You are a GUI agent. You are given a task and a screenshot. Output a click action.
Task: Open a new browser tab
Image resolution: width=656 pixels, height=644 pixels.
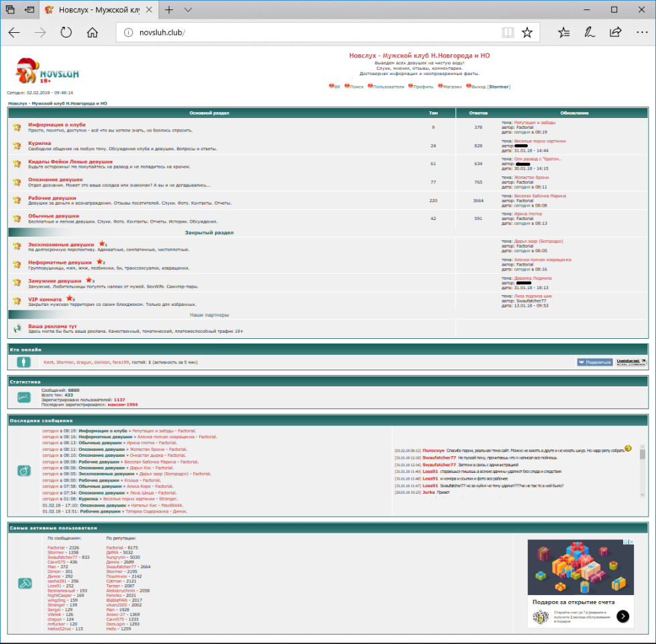pyautogui.click(x=169, y=10)
